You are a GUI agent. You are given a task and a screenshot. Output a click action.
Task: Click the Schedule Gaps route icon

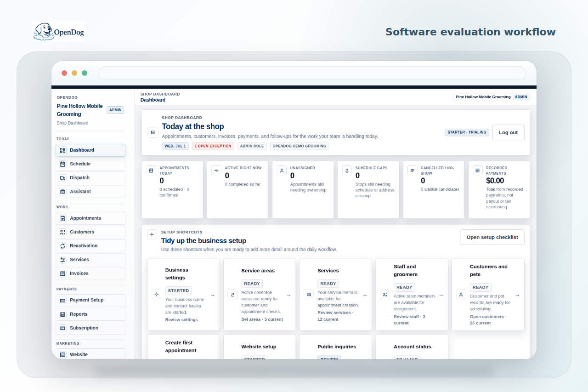[347, 170]
